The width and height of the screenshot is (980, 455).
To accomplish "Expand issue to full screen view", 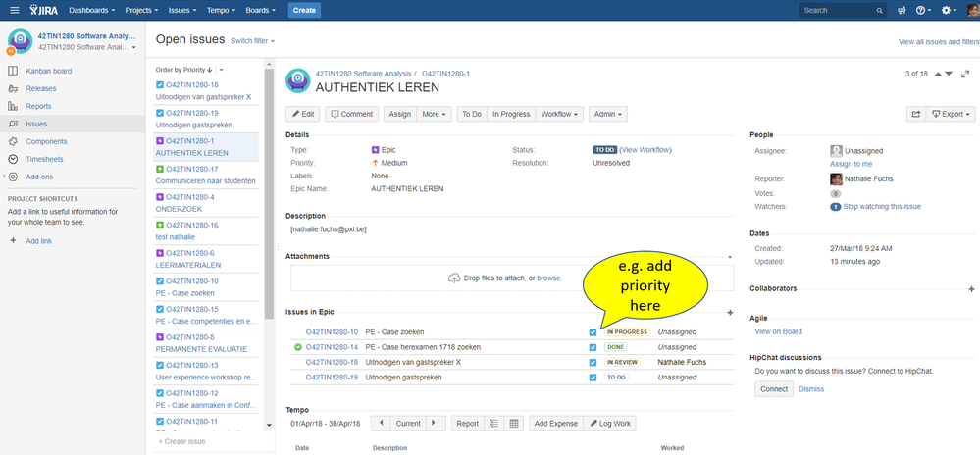I will coord(964,74).
